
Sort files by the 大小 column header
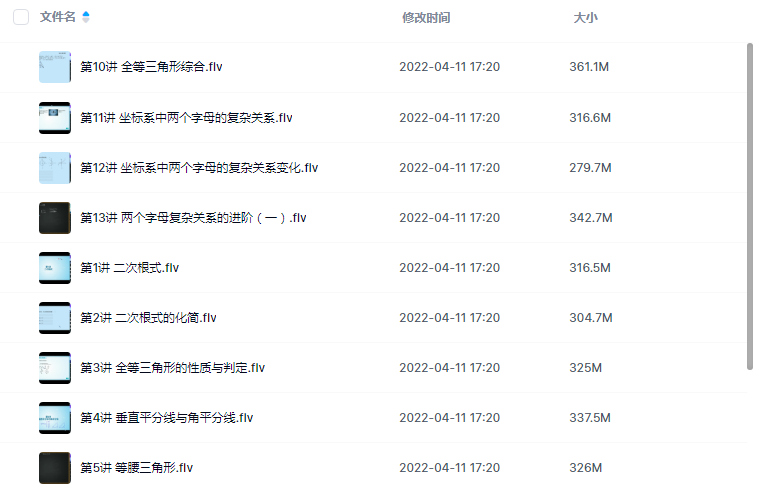coord(585,17)
